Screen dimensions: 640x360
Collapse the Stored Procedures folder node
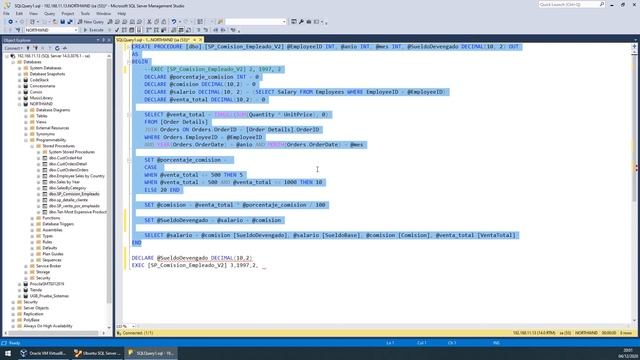click(x=32, y=146)
